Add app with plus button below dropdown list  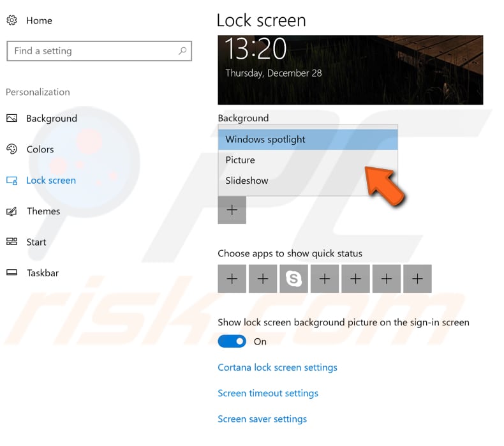coord(232,210)
